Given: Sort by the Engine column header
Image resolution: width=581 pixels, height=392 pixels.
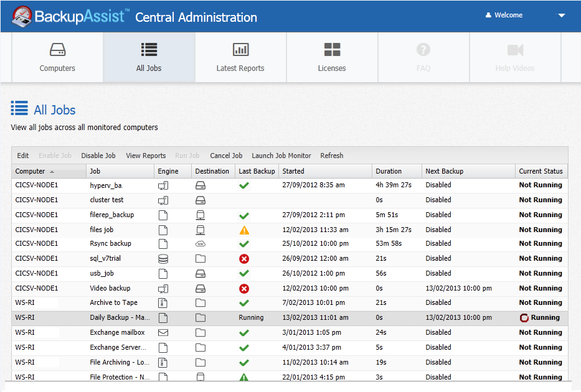Looking at the screenshot, I should (172, 171).
